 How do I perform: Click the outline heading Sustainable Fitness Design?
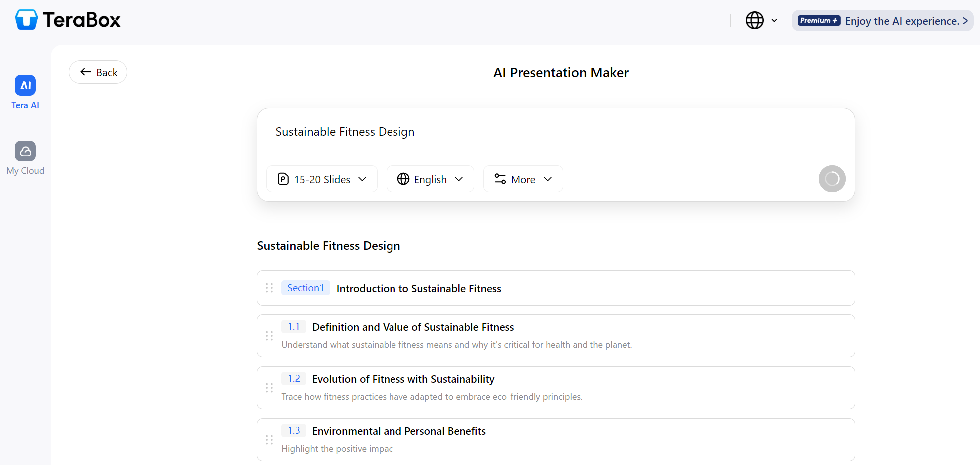point(329,246)
